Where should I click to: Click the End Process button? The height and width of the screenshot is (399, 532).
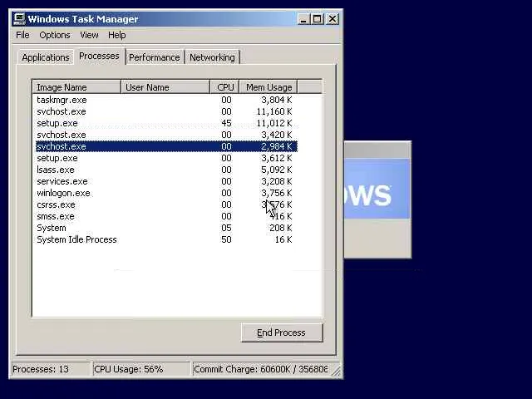coord(282,332)
